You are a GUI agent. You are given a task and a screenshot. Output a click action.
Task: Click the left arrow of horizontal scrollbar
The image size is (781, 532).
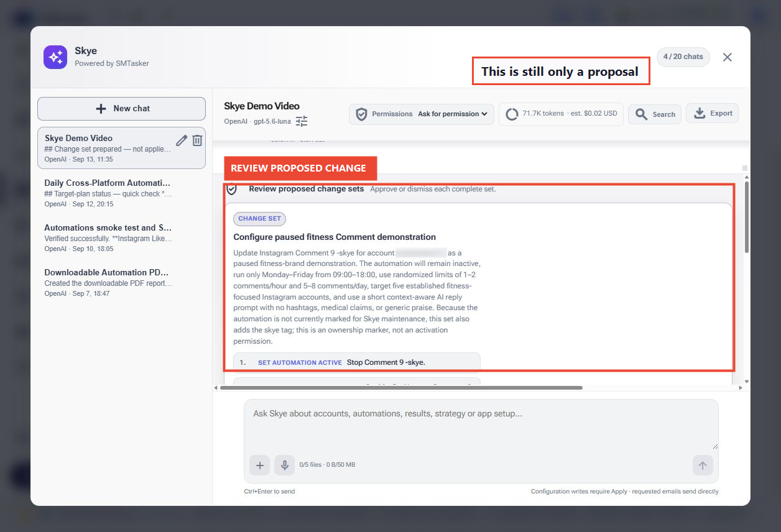(x=215, y=388)
